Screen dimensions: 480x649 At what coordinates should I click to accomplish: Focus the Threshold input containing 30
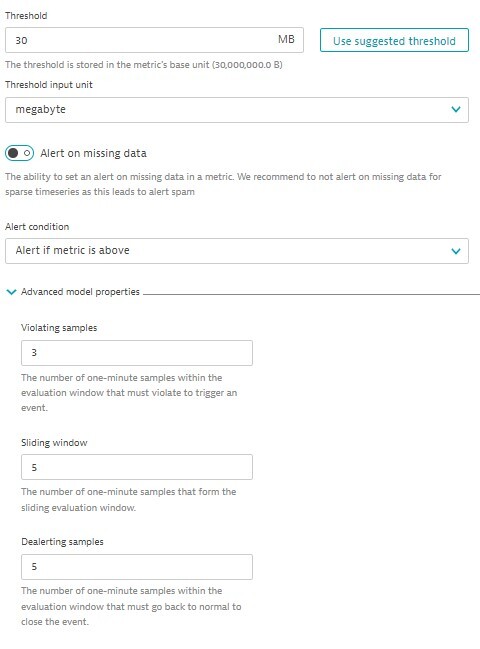pos(154,40)
